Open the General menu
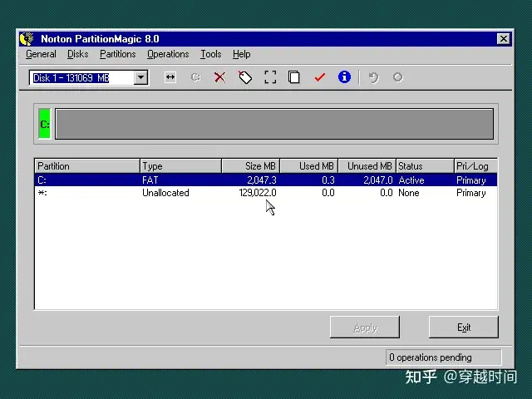Viewport: 532px width, 399px height. tap(41, 54)
